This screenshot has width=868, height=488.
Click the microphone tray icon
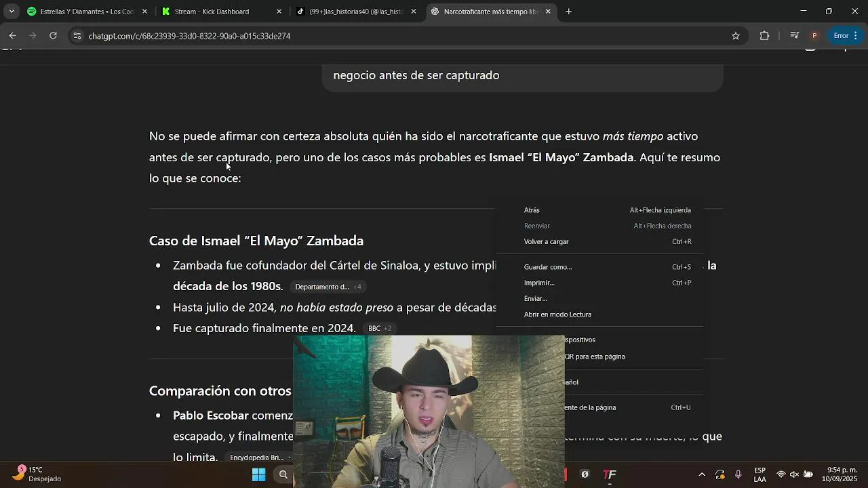[x=738, y=474]
